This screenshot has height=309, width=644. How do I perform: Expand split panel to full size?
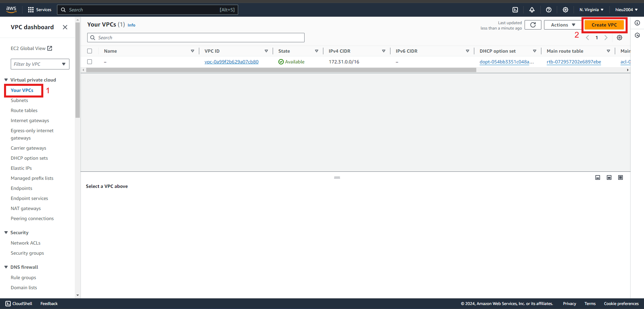621,177
